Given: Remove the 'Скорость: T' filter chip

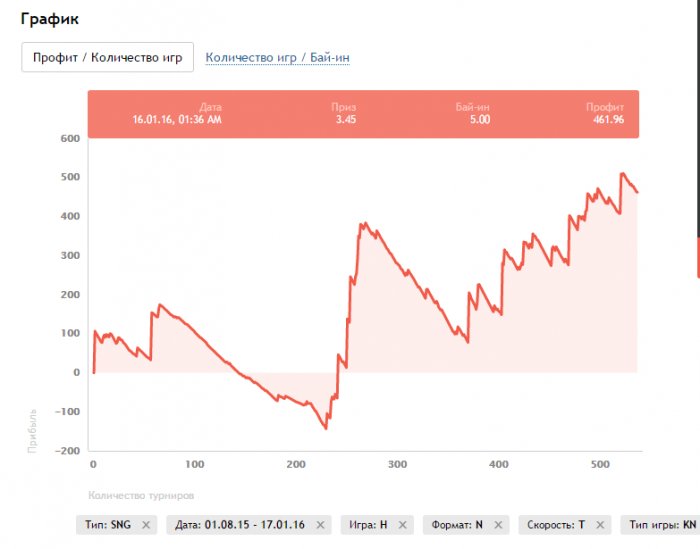Looking at the screenshot, I should coord(597,525).
